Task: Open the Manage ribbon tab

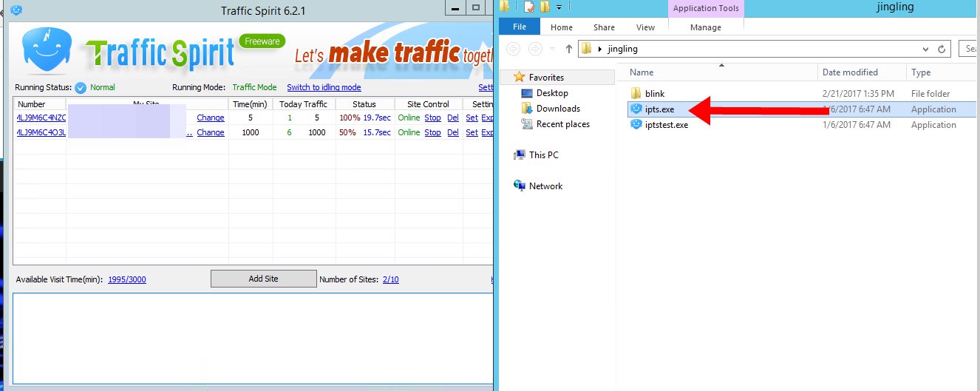Action: click(706, 27)
